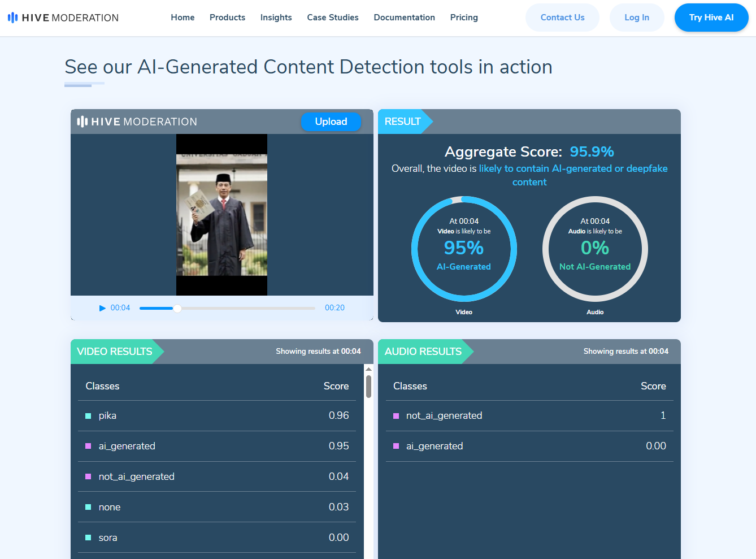The height and width of the screenshot is (559, 756).
Task: Click the Video 95% AI-Generated gauge
Action: [x=464, y=249]
